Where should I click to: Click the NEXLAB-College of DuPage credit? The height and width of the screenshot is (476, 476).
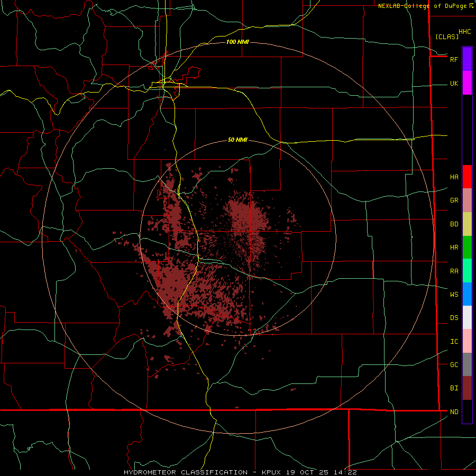(422, 6)
